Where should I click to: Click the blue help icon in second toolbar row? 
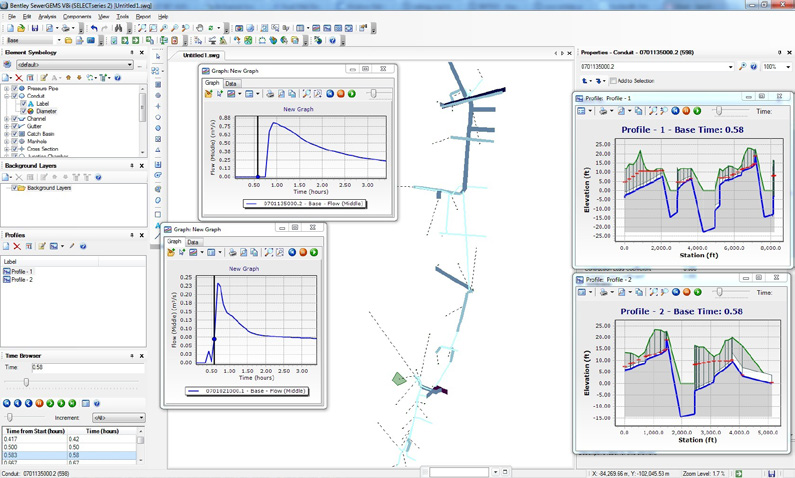[332, 41]
